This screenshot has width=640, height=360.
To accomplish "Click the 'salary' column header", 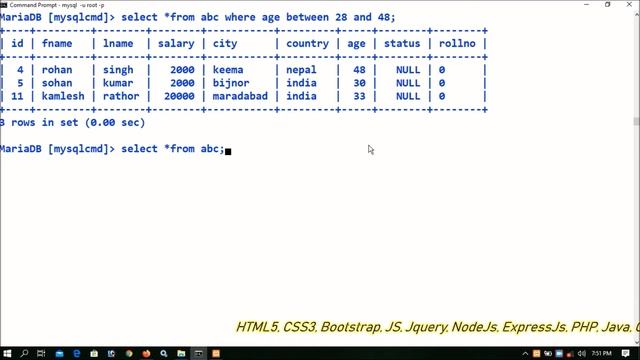I will pos(176,44).
